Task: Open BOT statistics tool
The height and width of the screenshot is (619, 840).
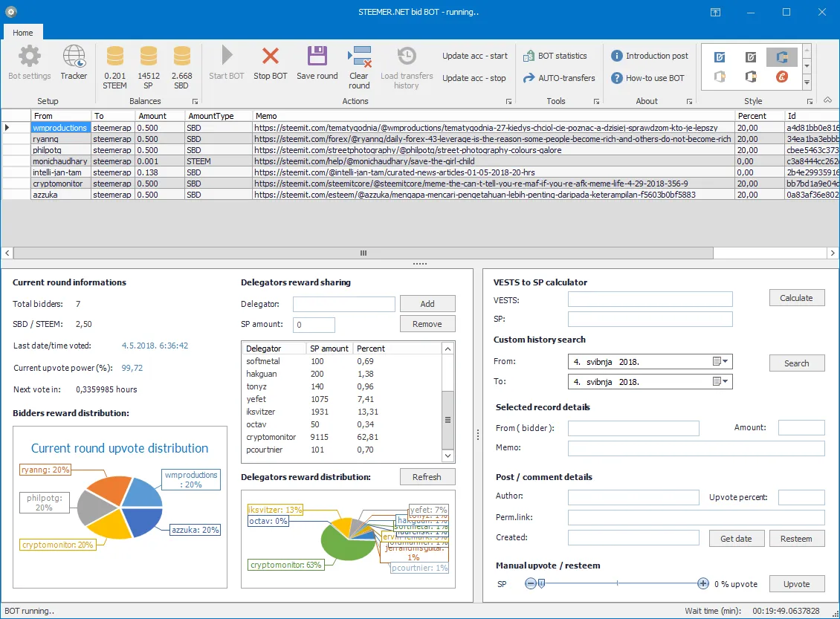Action: 555,56
